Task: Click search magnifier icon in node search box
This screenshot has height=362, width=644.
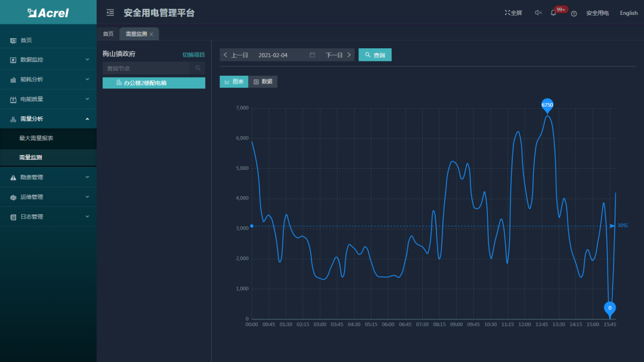Action: pyautogui.click(x=198, y=68)
